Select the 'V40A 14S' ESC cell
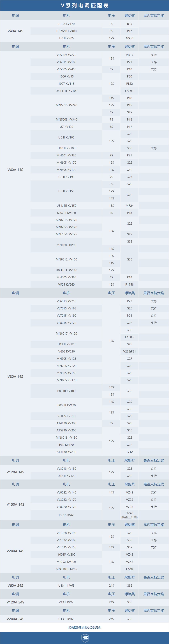The height and width of the screenshot is (644, 169). [15, 31]
